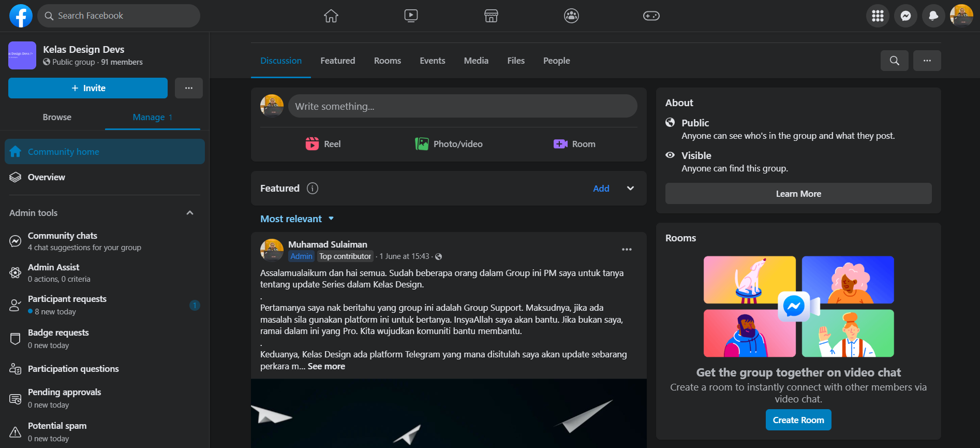This screenshot has height=448, width=980.
Task: Open the Gaming icon
Action: tap(651, 16)
